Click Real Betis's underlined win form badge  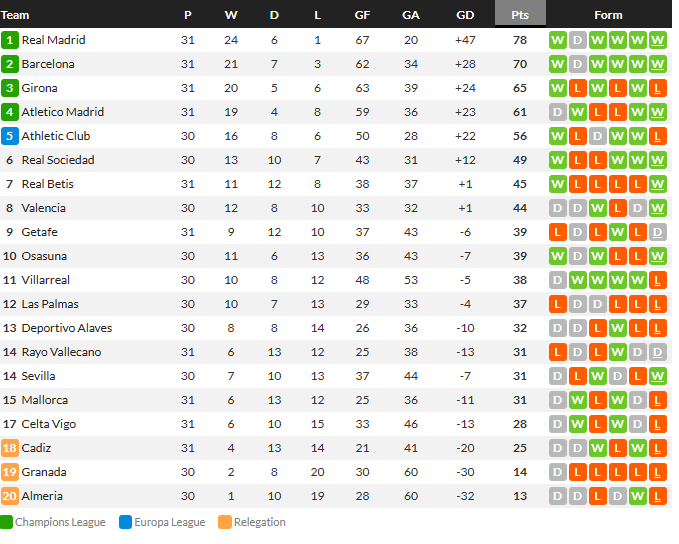coord(657,184)
